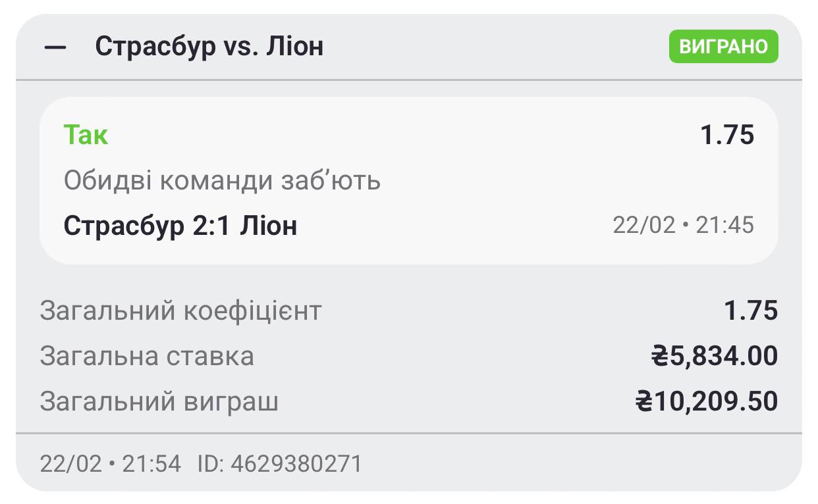Click the hryvnia symbol before 5,834.00
The height and width of the screenshot is (504, 818).
tap(659, 356)
